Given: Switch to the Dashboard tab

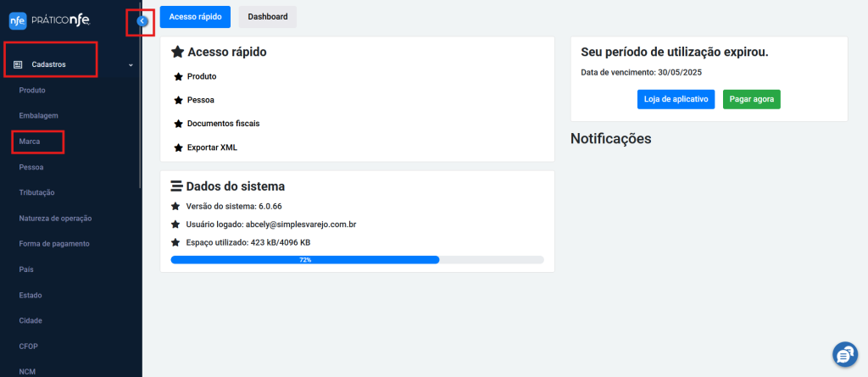Looking at the screenshot, I should [x=267, y=17].
